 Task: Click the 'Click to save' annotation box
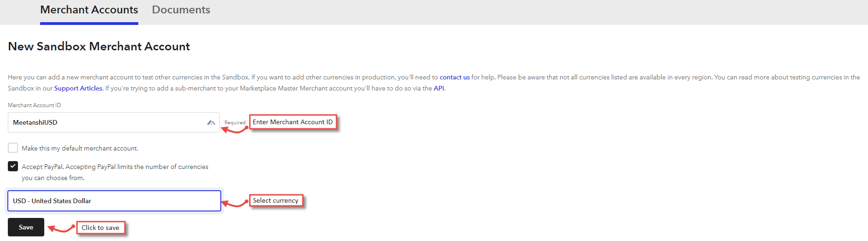pos(100,228)
